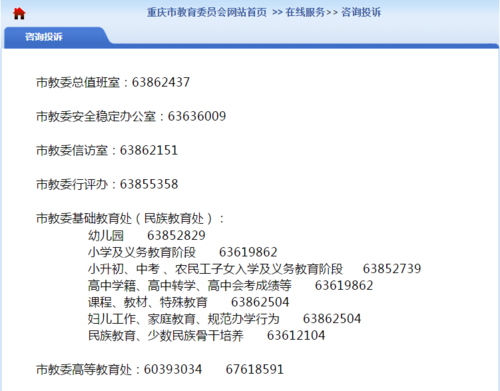Click 高中学籍、高中转学、高中会考成绩等 label
This screenshot has width=500, height=391.
pyautogui.click(x=190, y=286)
